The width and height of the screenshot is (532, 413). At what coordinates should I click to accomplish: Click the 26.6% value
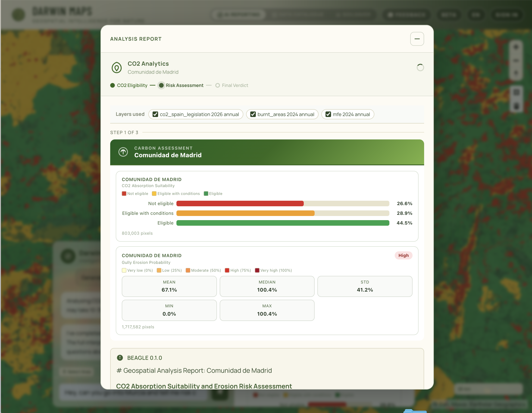404,204
